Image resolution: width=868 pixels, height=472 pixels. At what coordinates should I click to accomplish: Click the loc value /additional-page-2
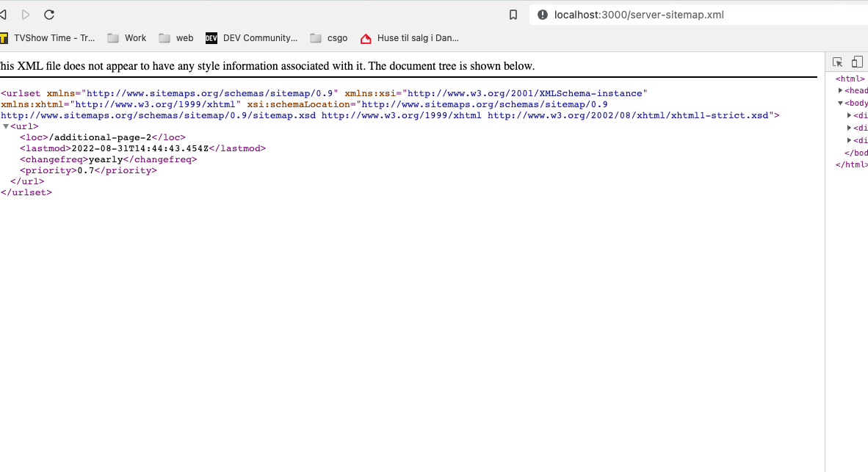[x=100, y=137]
